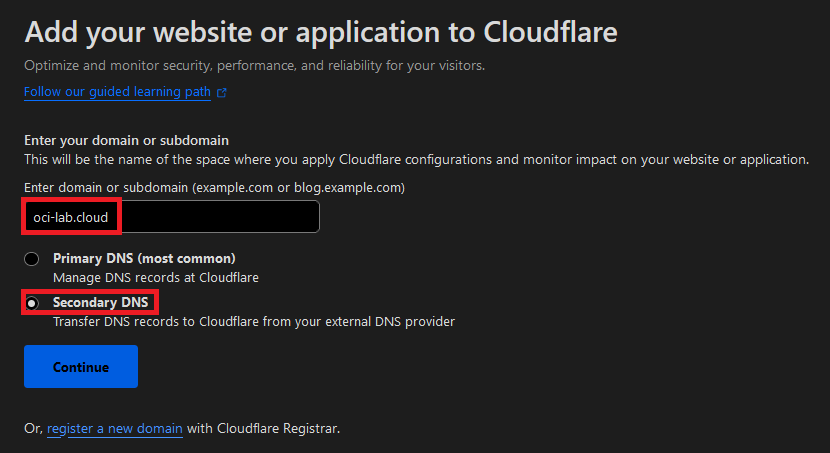Click the "Add your website or application" heading
The height and width of the screenshot is (453, 830).
click(x=320, y=32)
